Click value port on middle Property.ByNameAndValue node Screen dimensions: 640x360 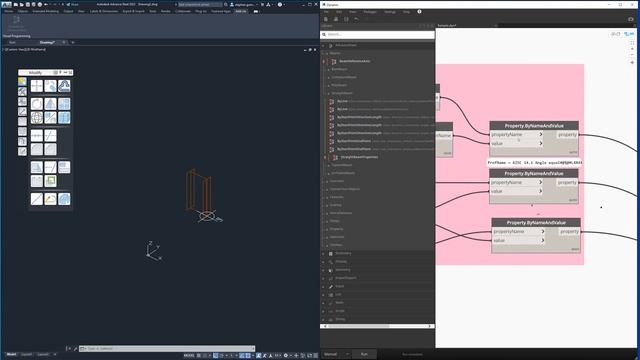[516, 191]
